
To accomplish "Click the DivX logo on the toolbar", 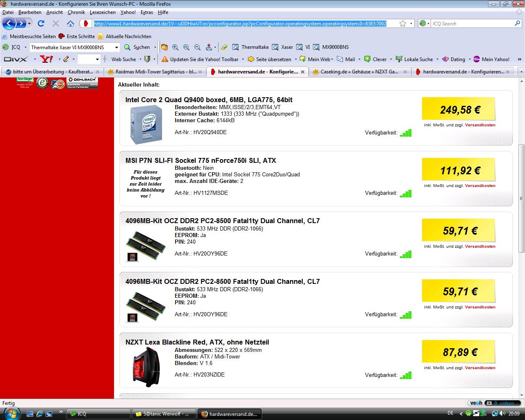I will click(x=16, y=59).
